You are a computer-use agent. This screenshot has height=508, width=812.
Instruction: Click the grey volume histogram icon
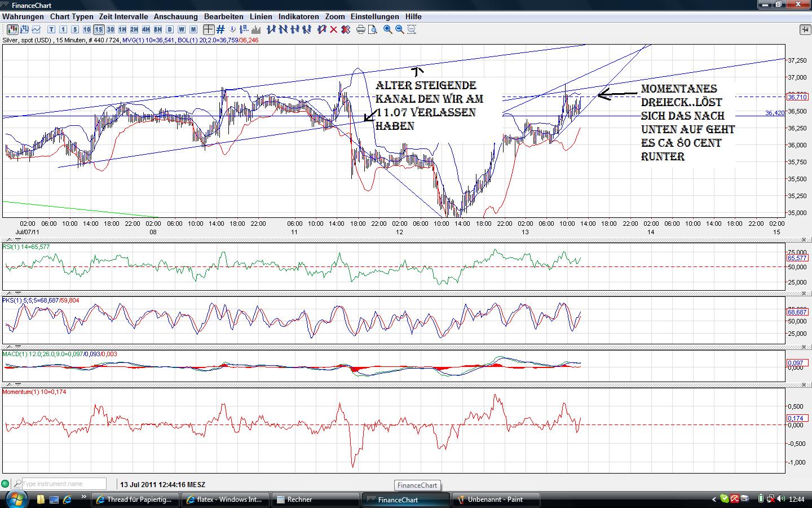(x=256, y=29)
